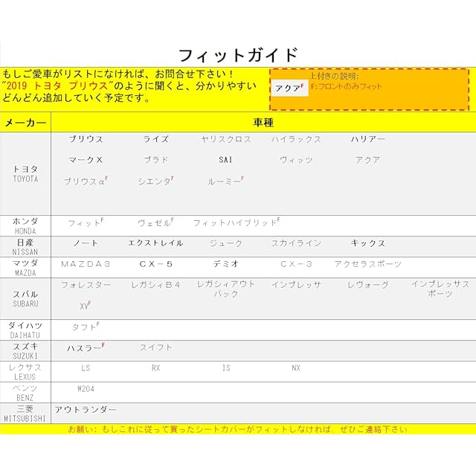This screenshot has height=476, width=476.
Task: Click the ベンツ BENZ maker cell
Action: tap(25, 392)
